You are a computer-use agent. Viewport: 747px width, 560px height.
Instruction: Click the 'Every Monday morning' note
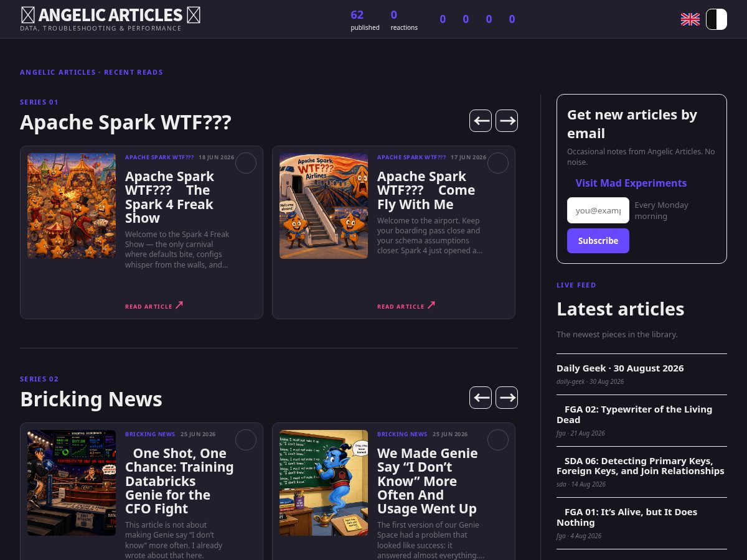click(662, 210)
